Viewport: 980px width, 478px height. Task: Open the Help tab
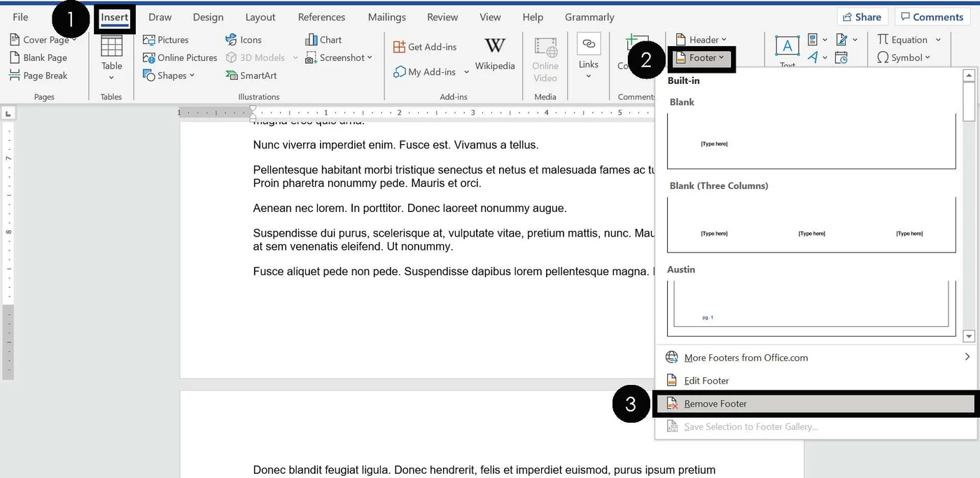tap(533, 17)
